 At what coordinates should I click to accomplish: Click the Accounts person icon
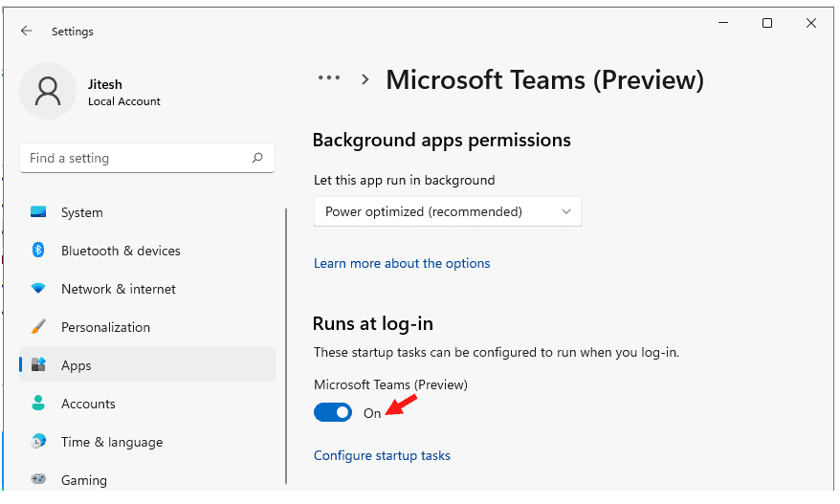tap(38, 403)
